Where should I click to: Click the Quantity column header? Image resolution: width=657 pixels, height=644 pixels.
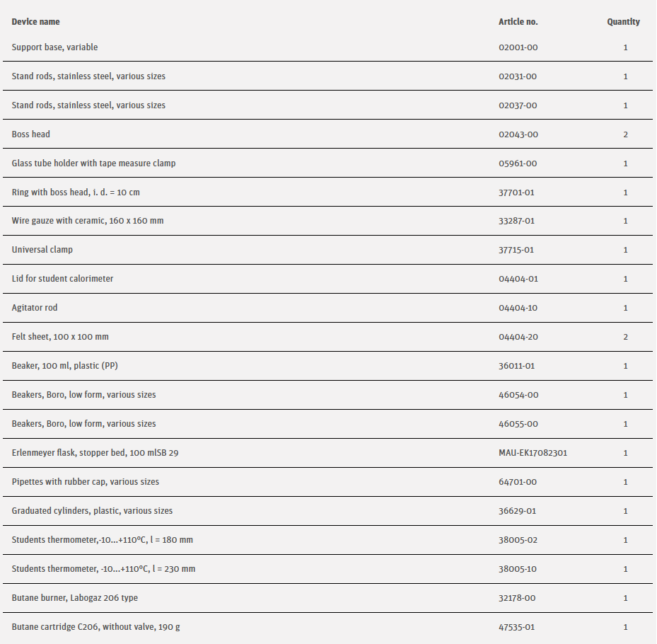point(623,22)
